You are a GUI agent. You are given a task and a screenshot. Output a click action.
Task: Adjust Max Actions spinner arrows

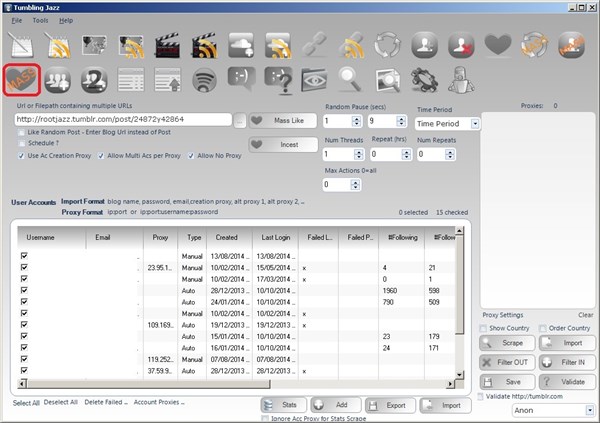coord(355,185)
